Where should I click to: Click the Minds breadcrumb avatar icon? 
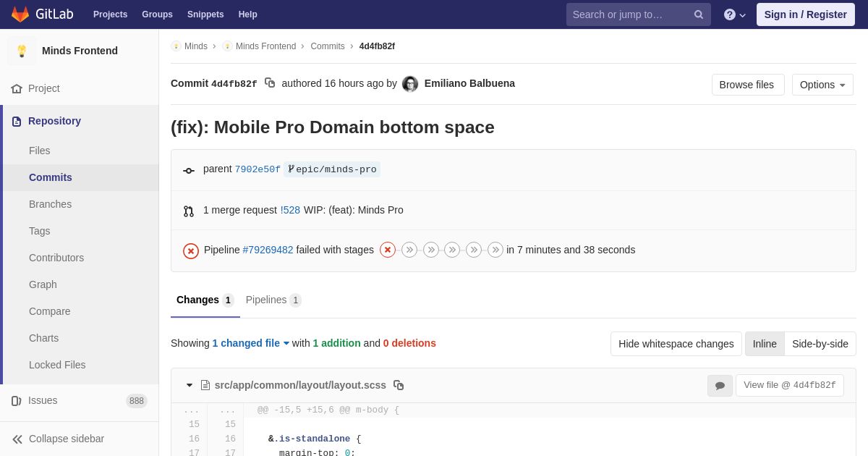tap(176, 46)
